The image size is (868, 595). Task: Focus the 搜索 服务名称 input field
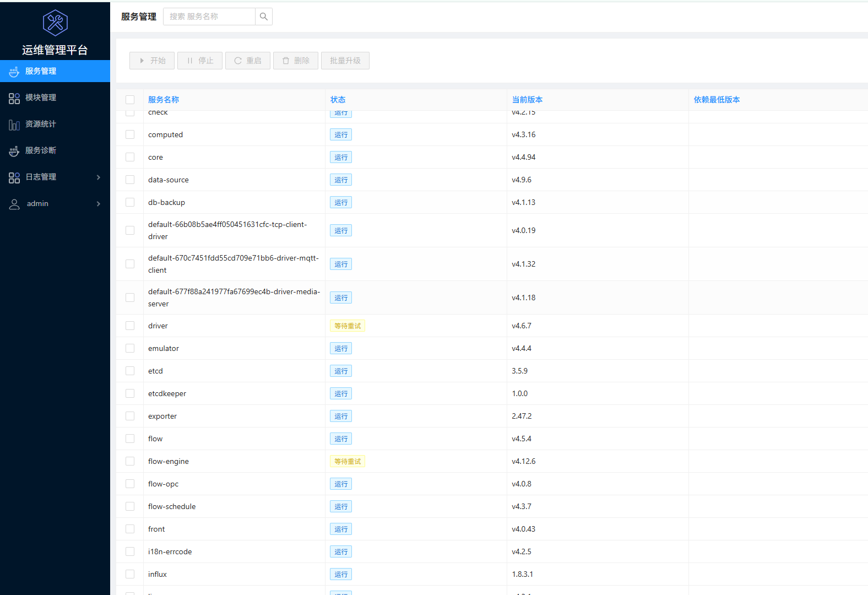coord(209,17)
